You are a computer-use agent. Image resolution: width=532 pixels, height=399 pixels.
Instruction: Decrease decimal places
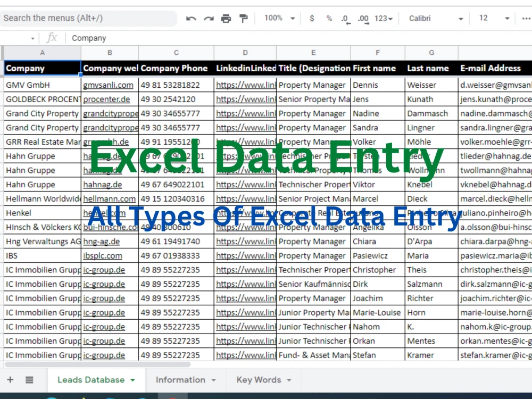345,18
